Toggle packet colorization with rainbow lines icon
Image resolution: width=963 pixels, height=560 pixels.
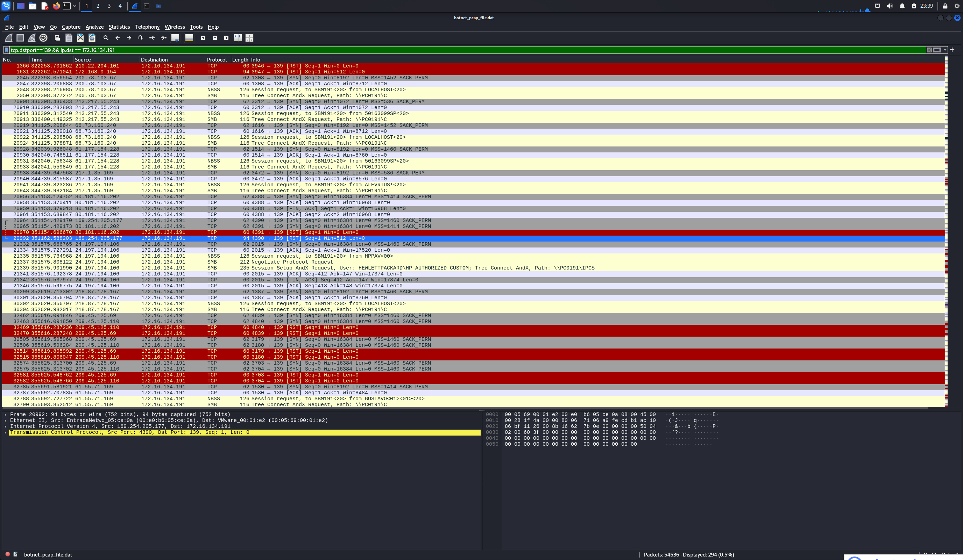coord(189,38)
